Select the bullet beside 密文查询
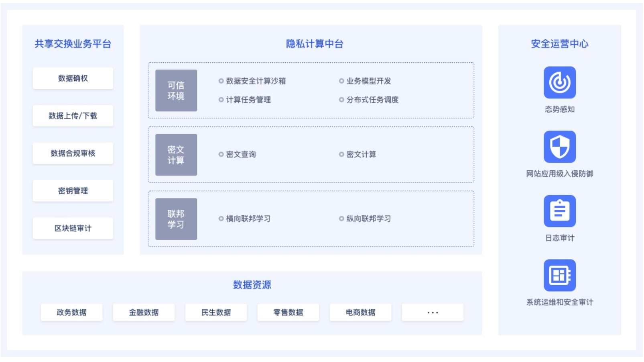644x362 pixels. [x=221, y=154]
